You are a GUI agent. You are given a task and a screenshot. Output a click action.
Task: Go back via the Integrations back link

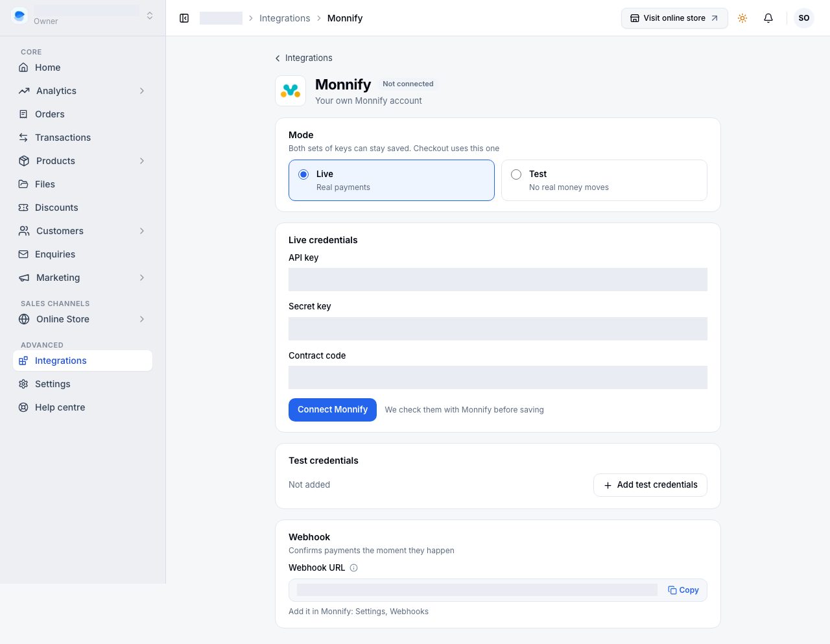[x=303, y=58]
